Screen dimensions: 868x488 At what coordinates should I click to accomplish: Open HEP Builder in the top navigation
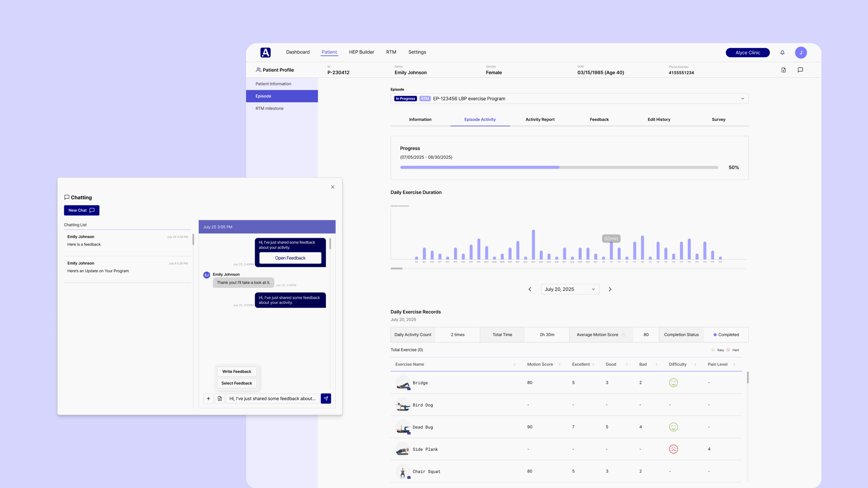tap(361, 52)
